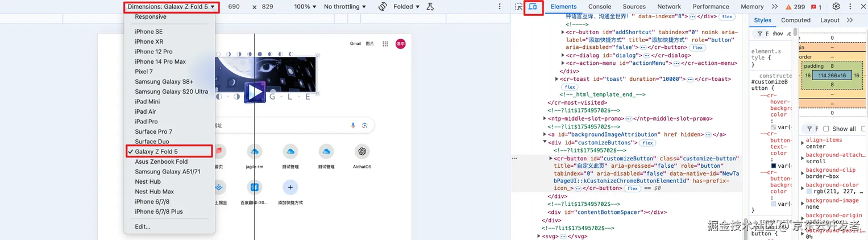
Task: Show more Styles pane tabs chevron
Action: click(x=850, y=20)
